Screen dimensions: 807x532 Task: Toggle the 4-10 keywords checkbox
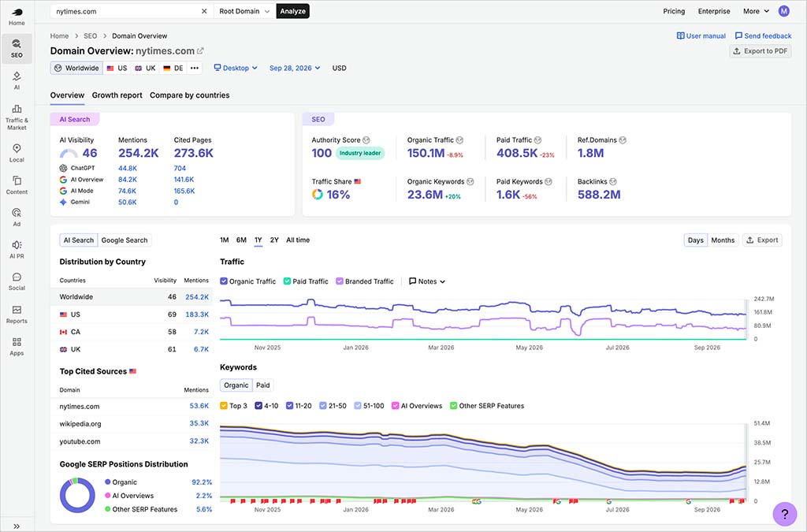[258, 406]
